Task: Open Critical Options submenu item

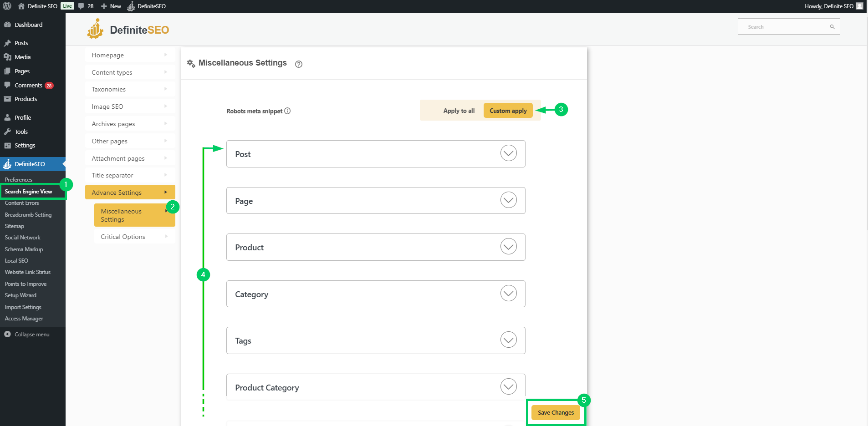Action: tap(135, 237)
